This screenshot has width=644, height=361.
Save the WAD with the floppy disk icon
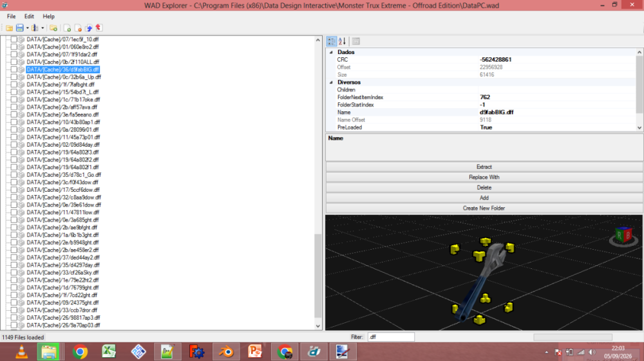click(x=20, y=28)
